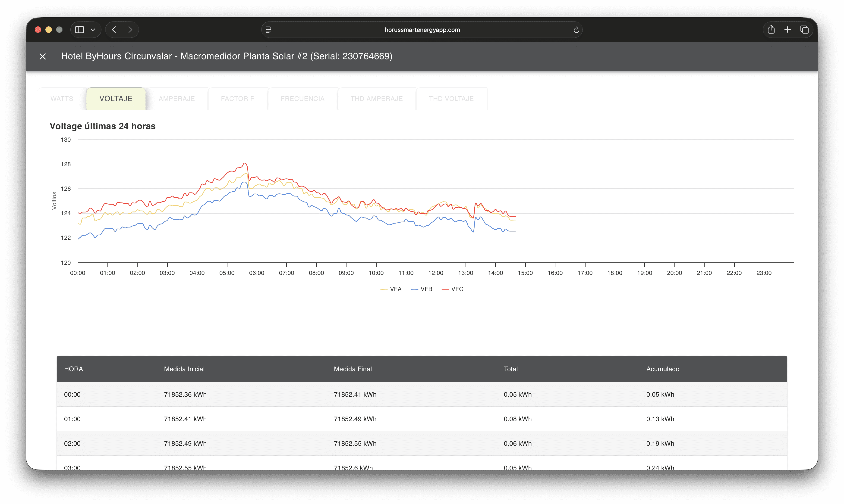The width and height of the screenshot is (844, 504).
Task: Toggle the Safari sidebar icon
Action: (x=79, y=30)
